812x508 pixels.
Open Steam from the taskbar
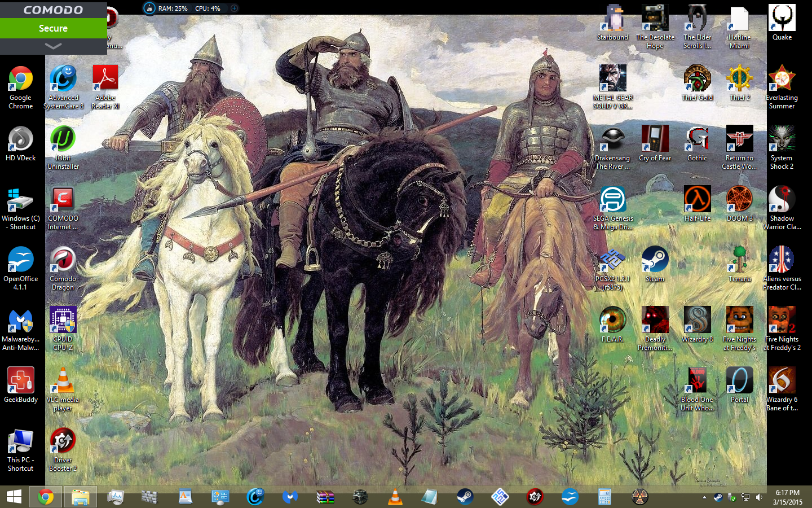465,497
